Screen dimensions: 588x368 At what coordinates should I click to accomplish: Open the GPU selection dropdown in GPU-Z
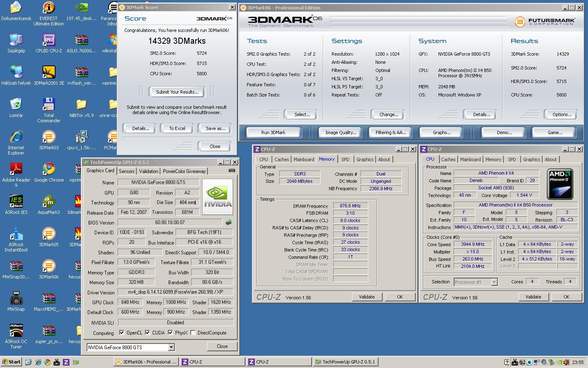click(171, 347)
